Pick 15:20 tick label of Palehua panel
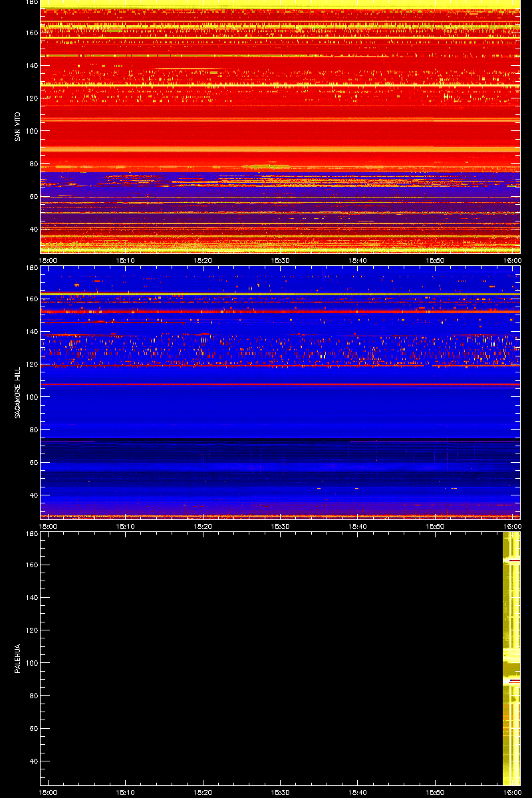532x798 pixels. coord(203,793)
